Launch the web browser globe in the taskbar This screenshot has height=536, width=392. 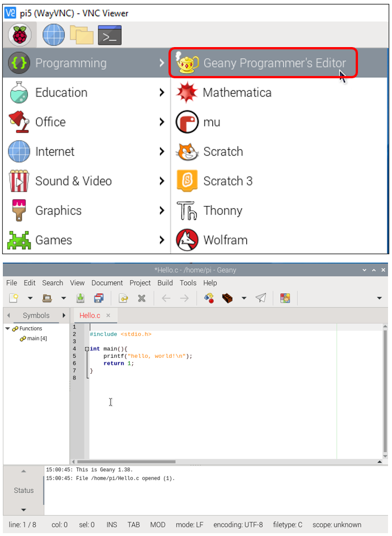pyautogui.click(x=54, y=35)
